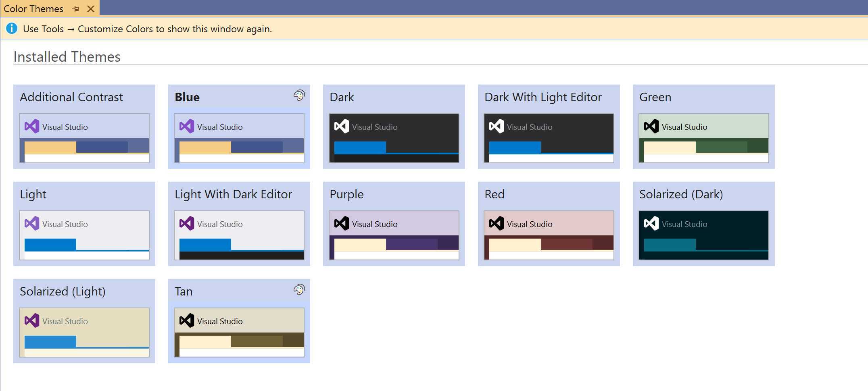The width and height of the screenshot is (868, 391).
Task: Click the Visual Studio logo in Blue preview
Action: [x=187, y=126]
